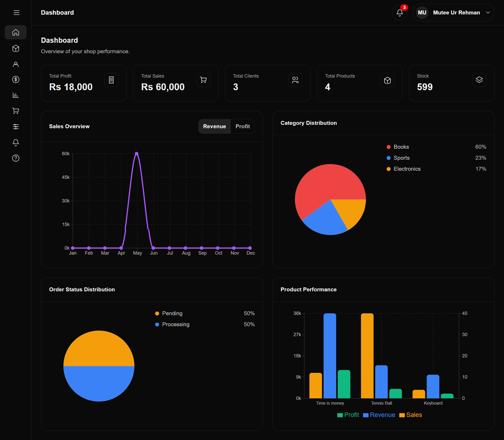Viewport: 504px width, 440px height.
Task: Switch Sales Overview to Revenue tab
Action: tap(214, 126)
